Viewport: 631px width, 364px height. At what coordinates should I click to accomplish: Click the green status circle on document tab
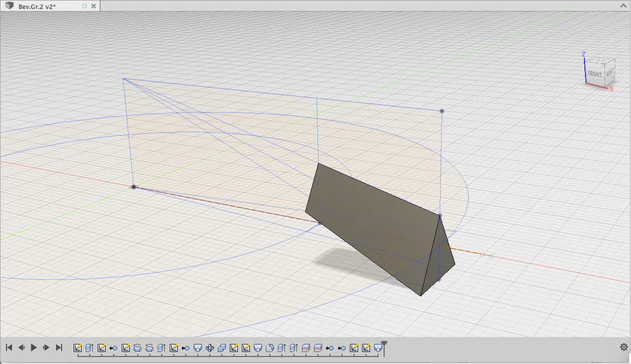[x=85, y=6]
